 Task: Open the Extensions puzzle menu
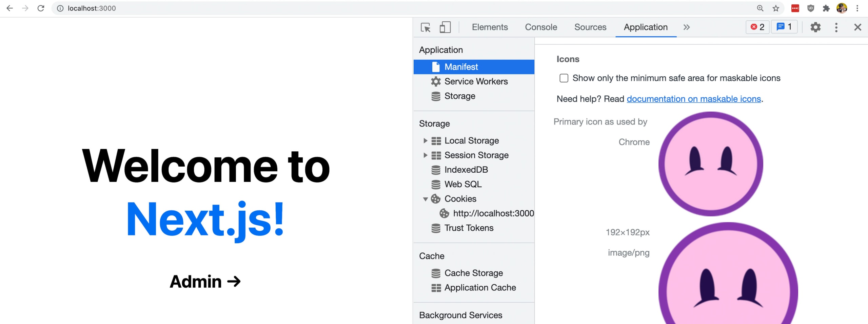click(826, 8)
